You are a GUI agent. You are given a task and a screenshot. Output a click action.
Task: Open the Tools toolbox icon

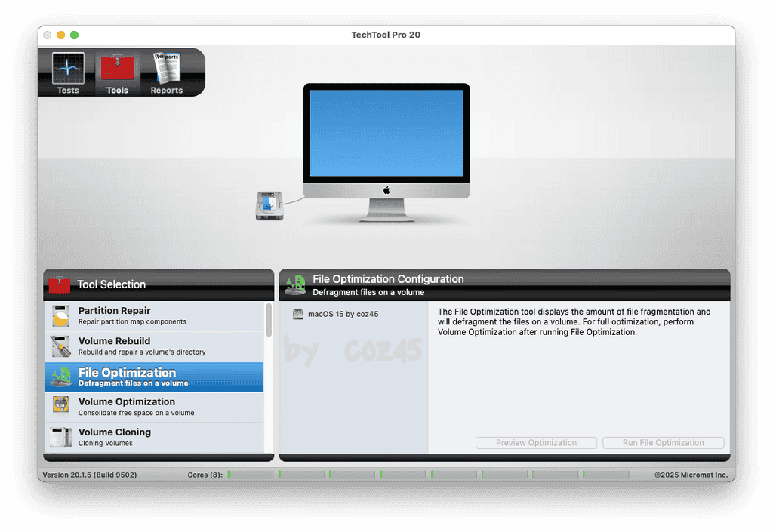click(x=117, y=69)
